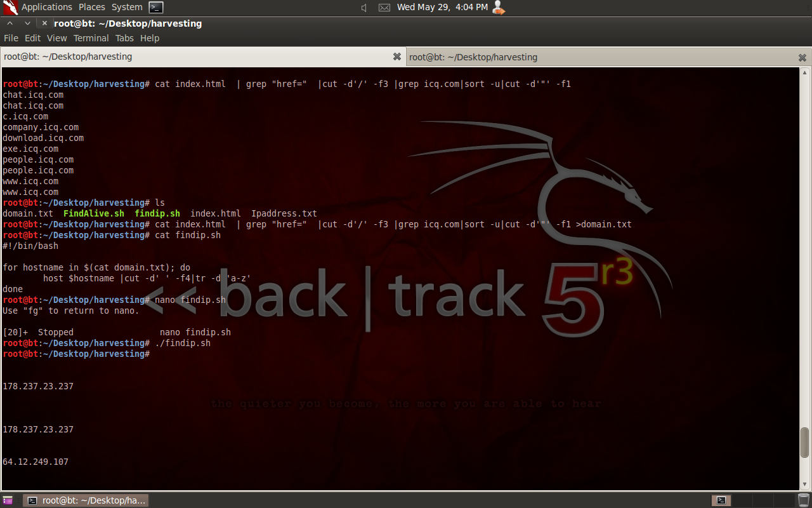Click the 'done' script line
The image size is (812, 508).
[x=13, y=289]
